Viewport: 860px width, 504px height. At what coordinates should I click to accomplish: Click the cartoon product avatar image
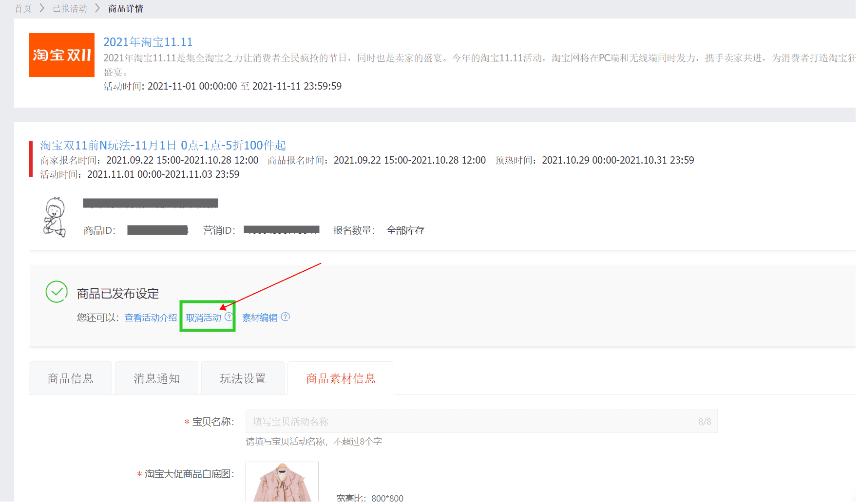point(55,217)
